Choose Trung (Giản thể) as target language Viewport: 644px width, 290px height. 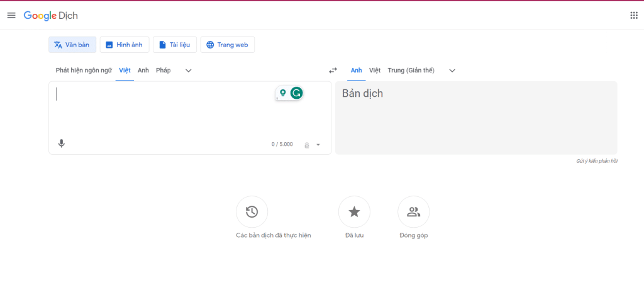[411, 70]
